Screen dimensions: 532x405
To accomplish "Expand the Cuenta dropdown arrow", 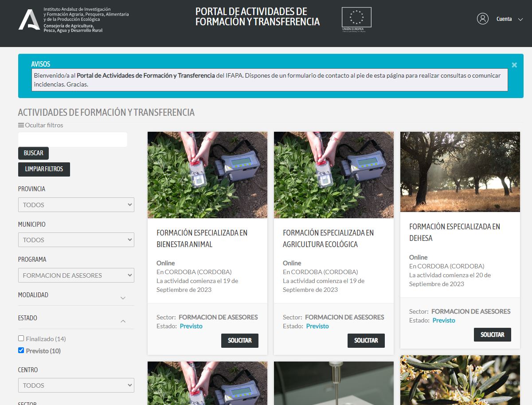I will pos(521,19).
